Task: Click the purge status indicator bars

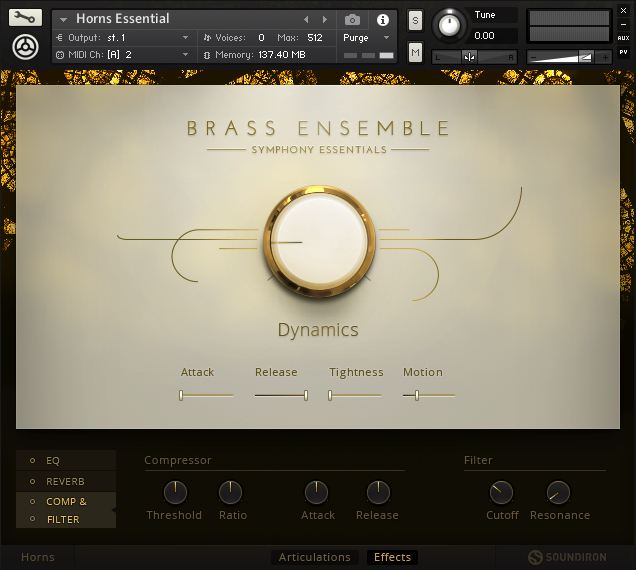Action: tap(368, 55)
